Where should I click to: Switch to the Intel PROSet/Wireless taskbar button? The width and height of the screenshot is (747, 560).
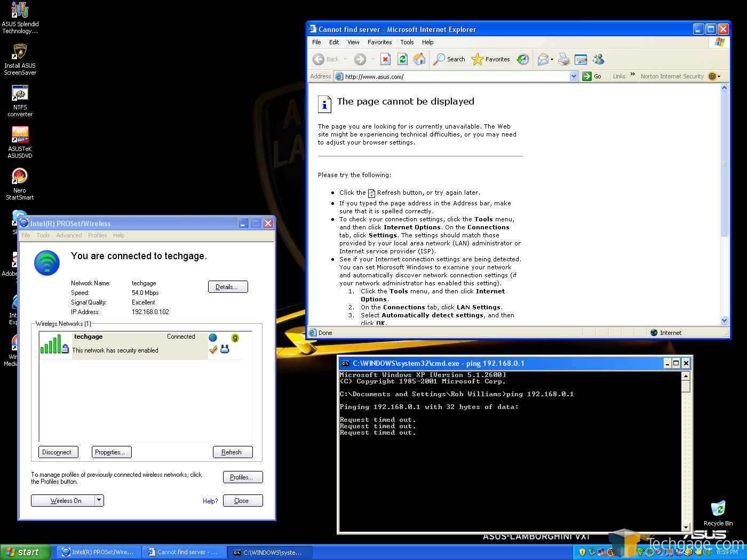click(99, 552)
